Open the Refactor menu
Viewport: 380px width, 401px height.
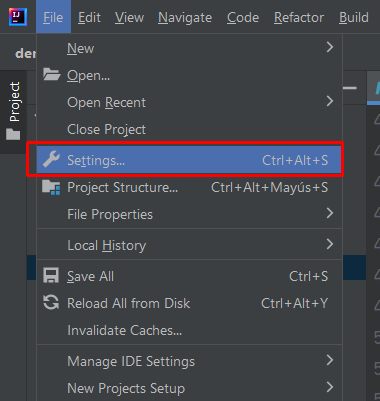[x=299, y=17]
